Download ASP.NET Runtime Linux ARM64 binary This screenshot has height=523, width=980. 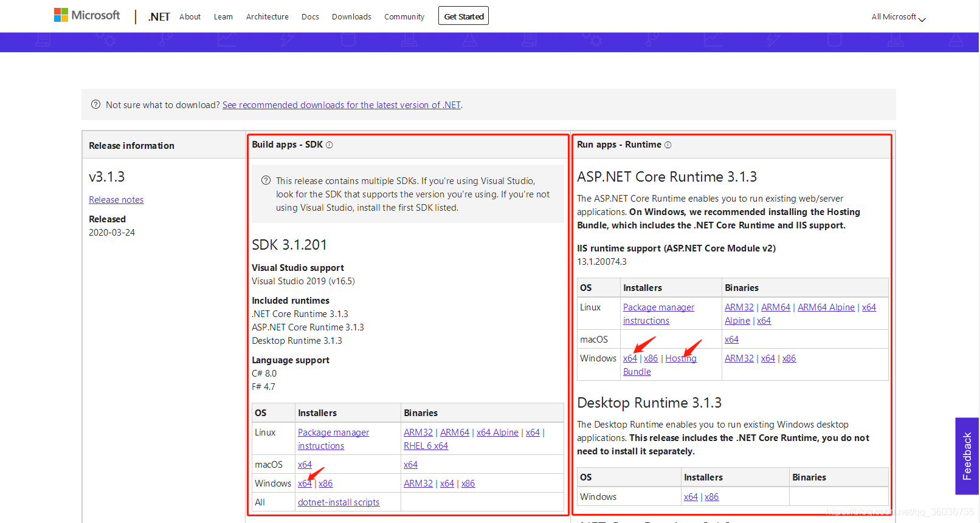coord(776,307)
